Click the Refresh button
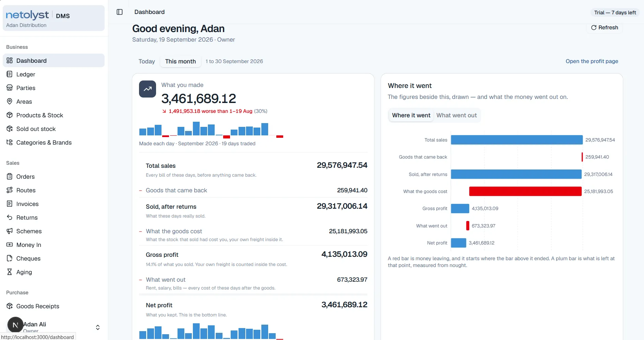 click(604, 28)
